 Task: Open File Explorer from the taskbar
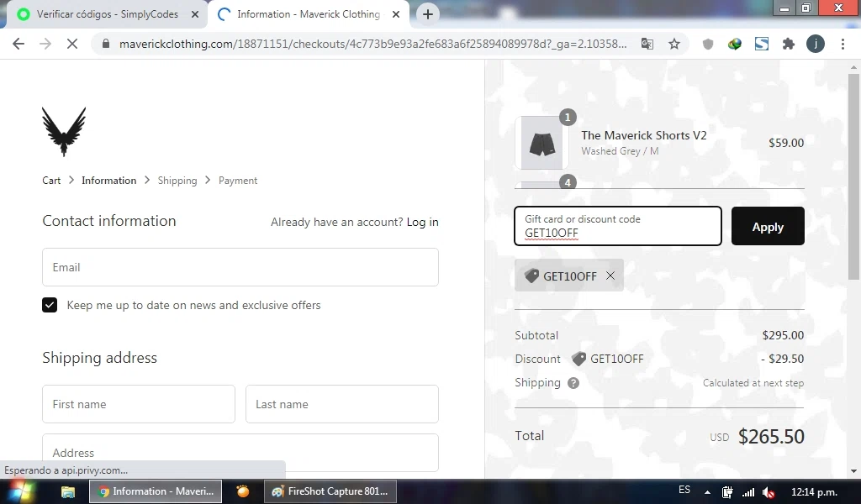[x=67, y=491]
